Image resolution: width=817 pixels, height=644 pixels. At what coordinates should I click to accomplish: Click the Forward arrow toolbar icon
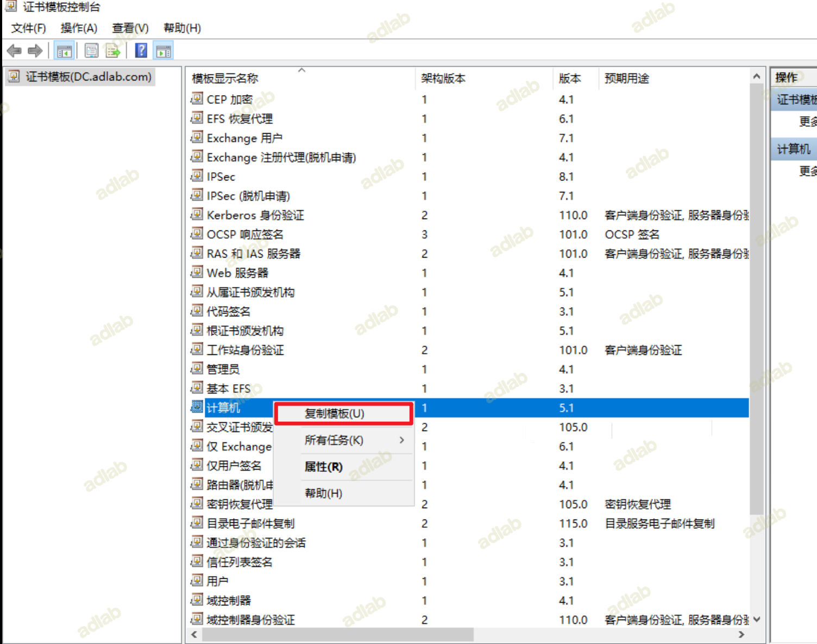[35, 51]
